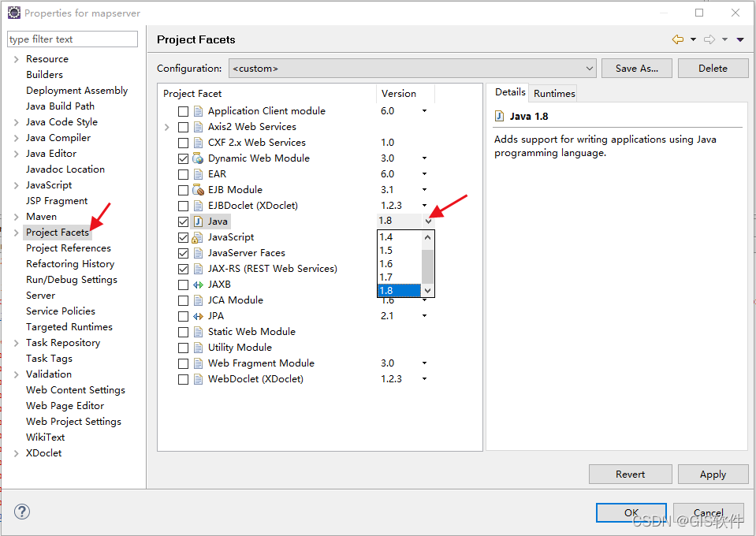Viewport: 756px width, 536px height.
Task: Click the Dynamic Web Module globe icon
Action: 198,158
